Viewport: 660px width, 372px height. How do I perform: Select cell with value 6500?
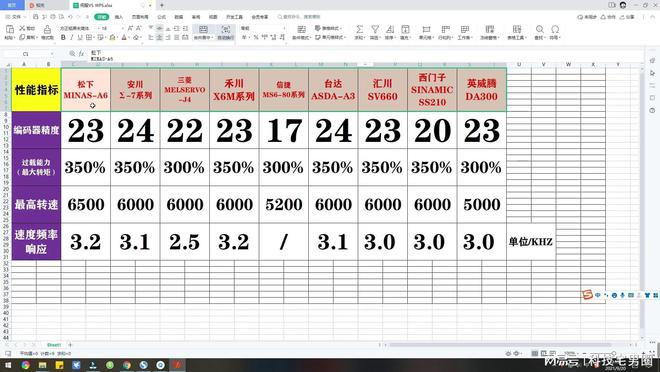pos(86,205)
